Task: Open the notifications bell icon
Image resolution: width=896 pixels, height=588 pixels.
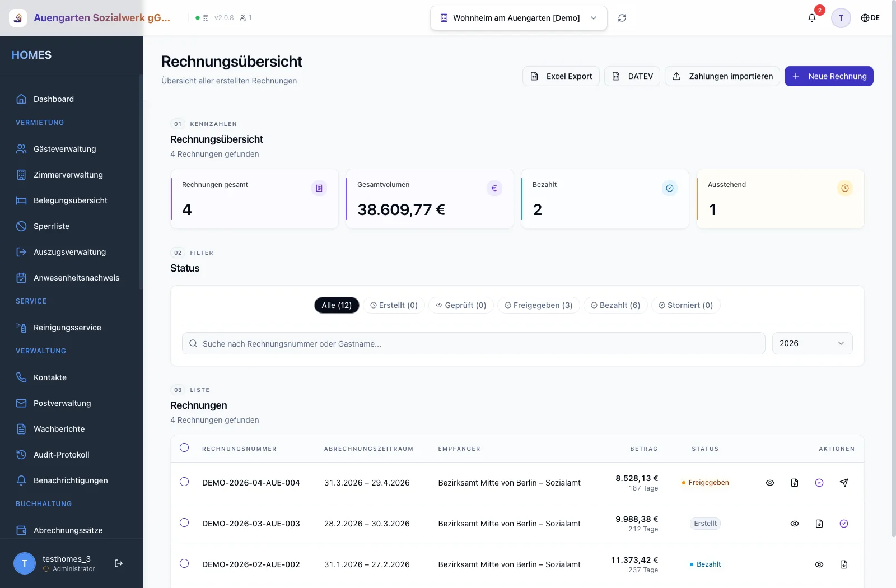Action: (x=811, y=18)
